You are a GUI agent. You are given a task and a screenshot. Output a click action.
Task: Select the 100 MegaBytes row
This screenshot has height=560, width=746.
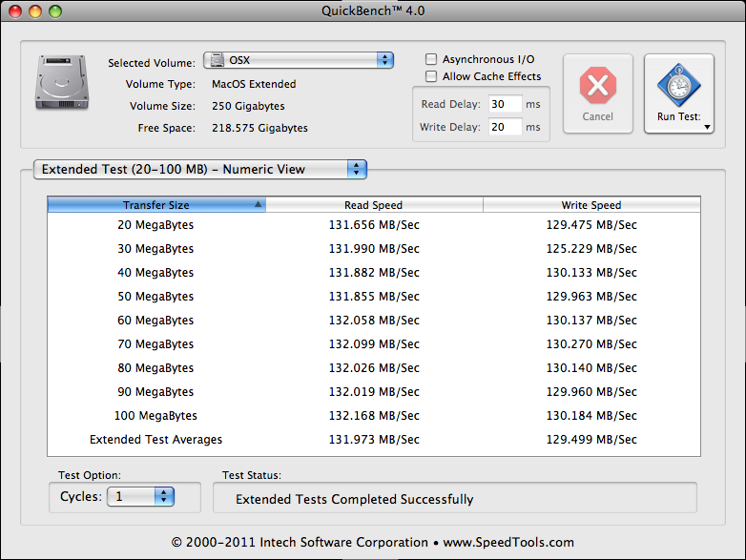tap(374, 415)
